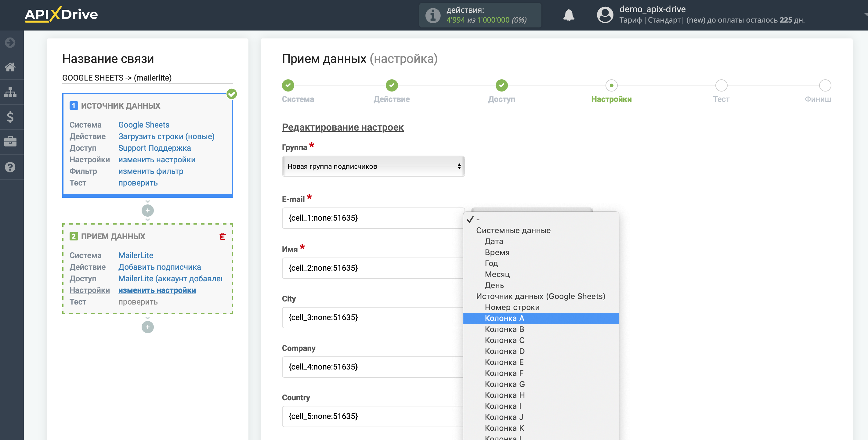The height and width of the screenshot is (440, 868).
Task: Choose Колонка J in the list
Action: click(541, 417)
